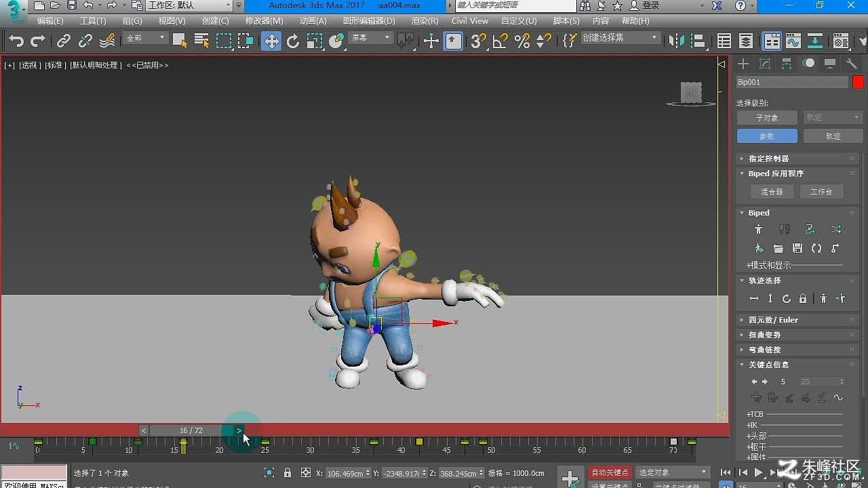Open the Curve Editor
Viewport: 868px width, 488px height.
[x=793, y=41]
